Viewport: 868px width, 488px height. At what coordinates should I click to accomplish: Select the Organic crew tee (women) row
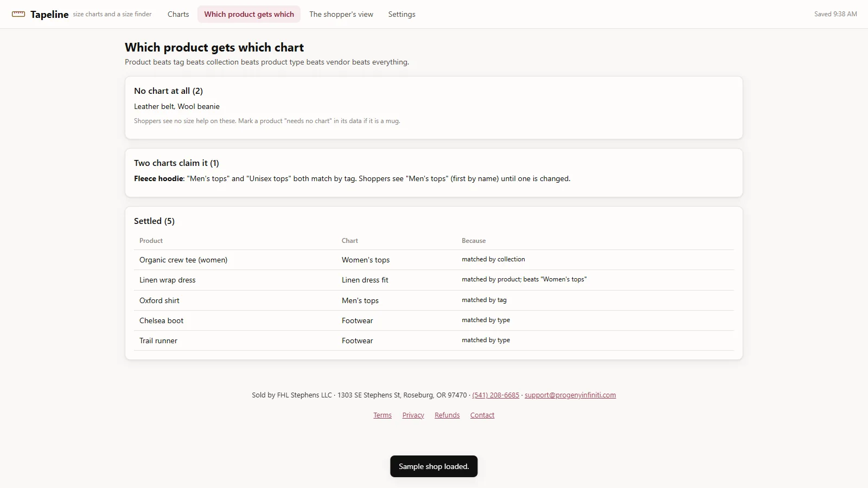(x=434, y=260)
